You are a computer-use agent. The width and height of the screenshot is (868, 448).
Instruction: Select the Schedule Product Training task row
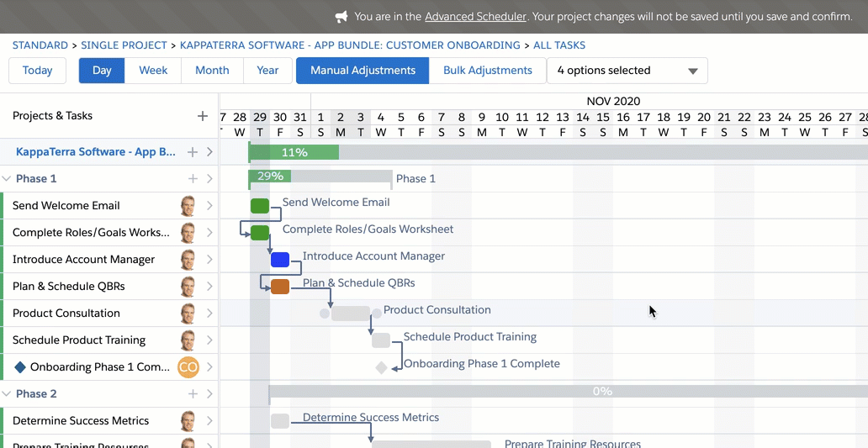[109, 340]
